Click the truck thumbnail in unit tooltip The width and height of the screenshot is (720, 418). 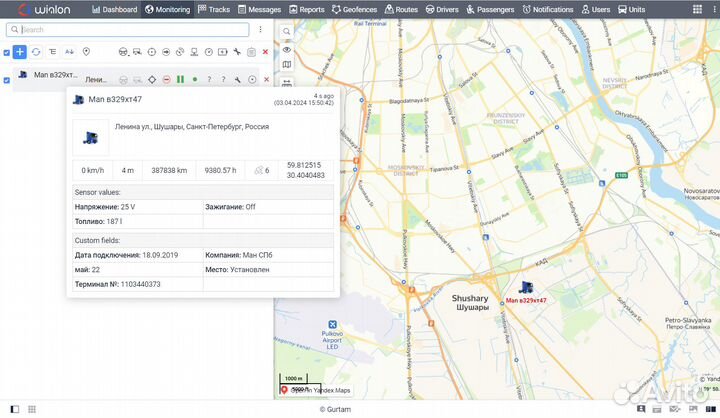[90, 138]
